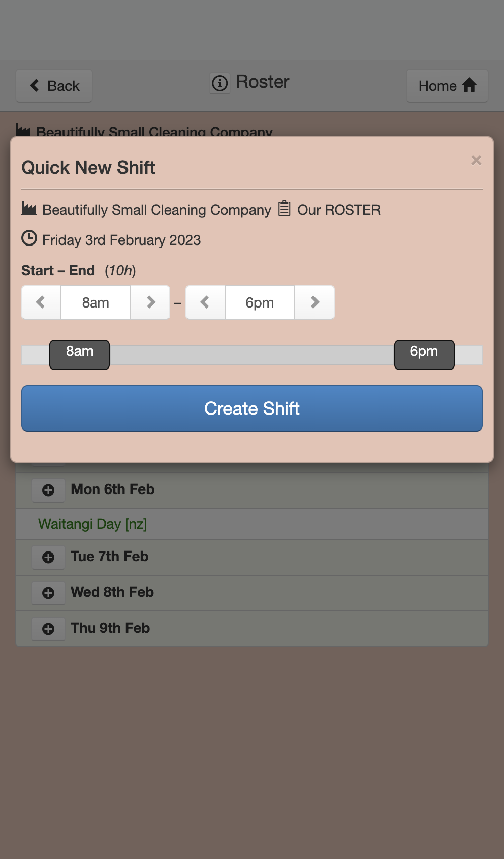504x859 pixels.
Task: Add shift on Thu 9th Feb
Action: click(48, 629)
